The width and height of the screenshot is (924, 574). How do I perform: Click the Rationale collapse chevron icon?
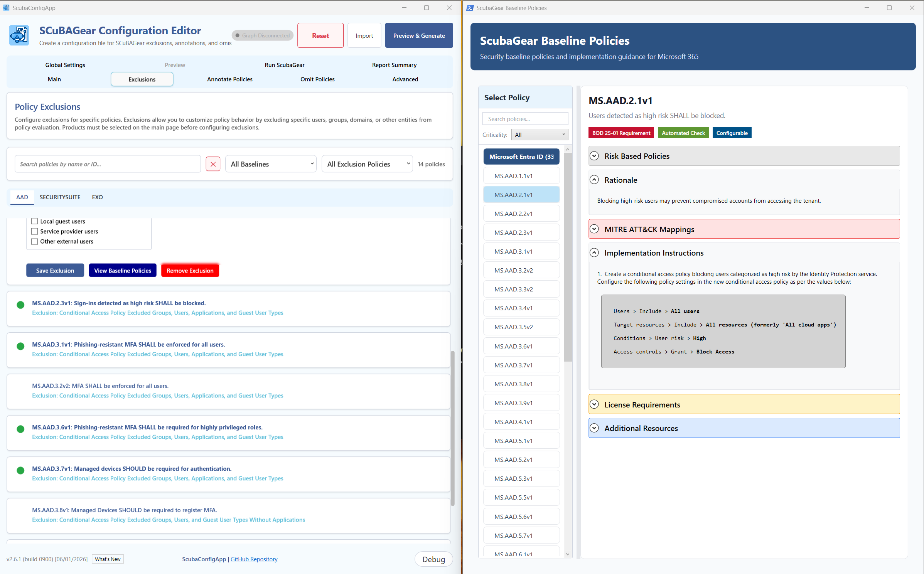594,180
